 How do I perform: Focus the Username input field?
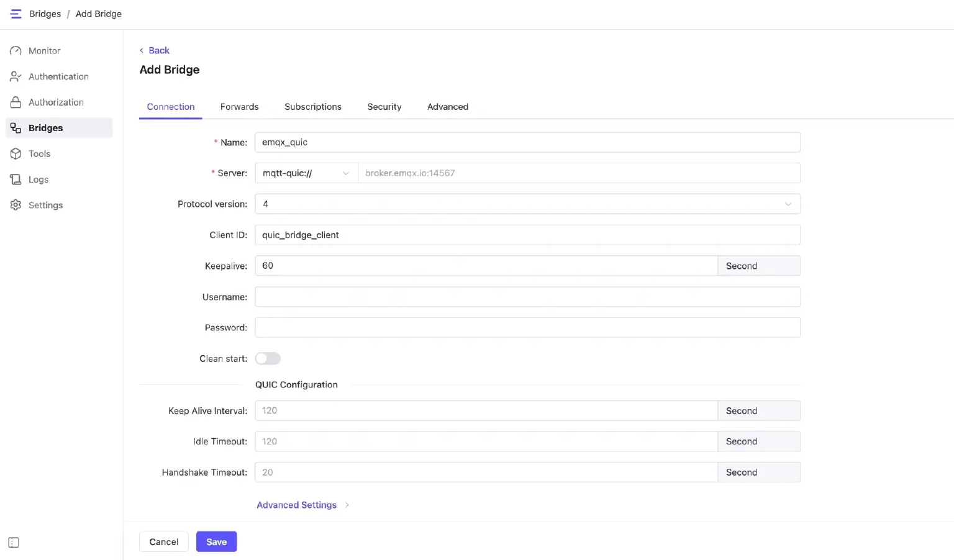click(527, 297)
